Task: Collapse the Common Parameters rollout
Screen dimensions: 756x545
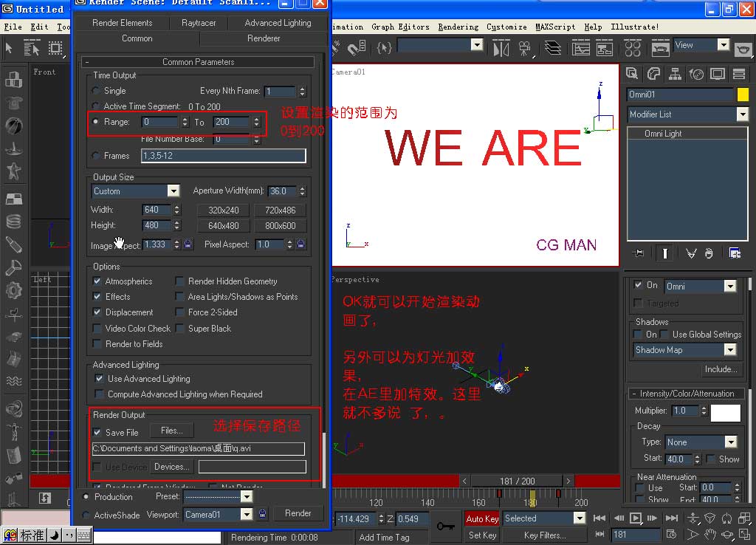Action: point(198,62)
